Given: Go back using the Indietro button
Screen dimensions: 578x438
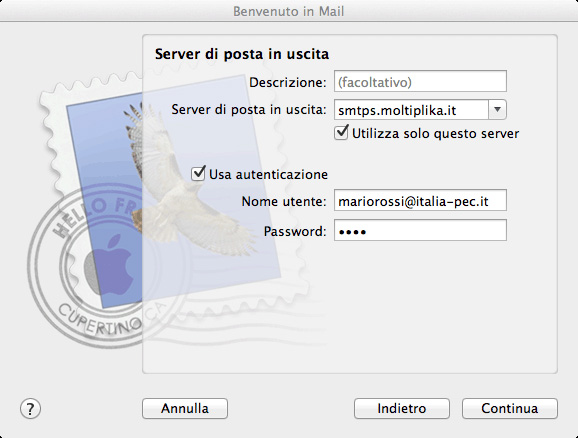Looking at the screenshot, I should tap(401, 409).
